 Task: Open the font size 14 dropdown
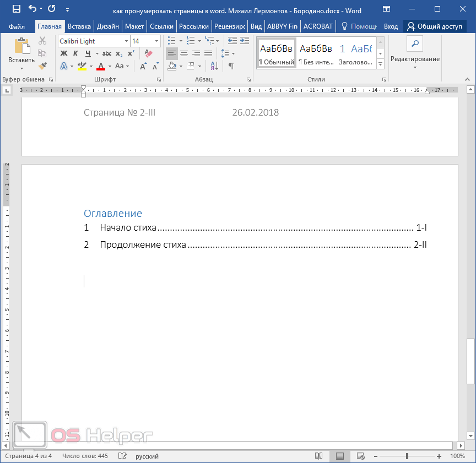point(156,41)
